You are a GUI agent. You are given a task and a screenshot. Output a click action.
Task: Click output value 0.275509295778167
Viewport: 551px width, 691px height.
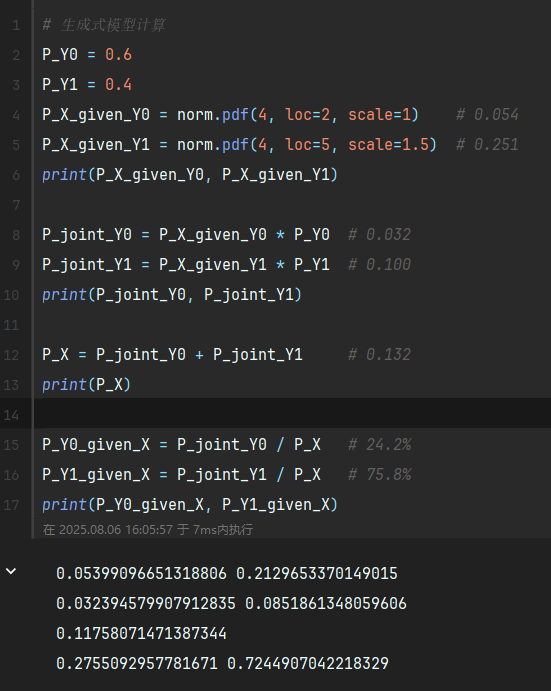(137, 663)
